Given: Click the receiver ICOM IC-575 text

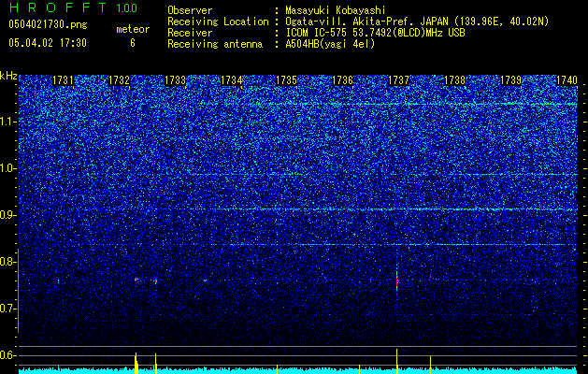Looking at the screenshot, I should pos(375,33).
